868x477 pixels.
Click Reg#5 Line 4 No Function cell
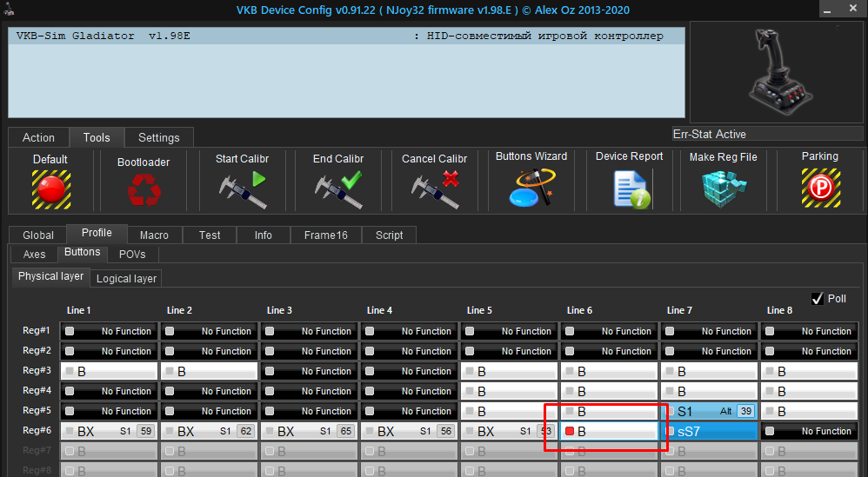409,411
